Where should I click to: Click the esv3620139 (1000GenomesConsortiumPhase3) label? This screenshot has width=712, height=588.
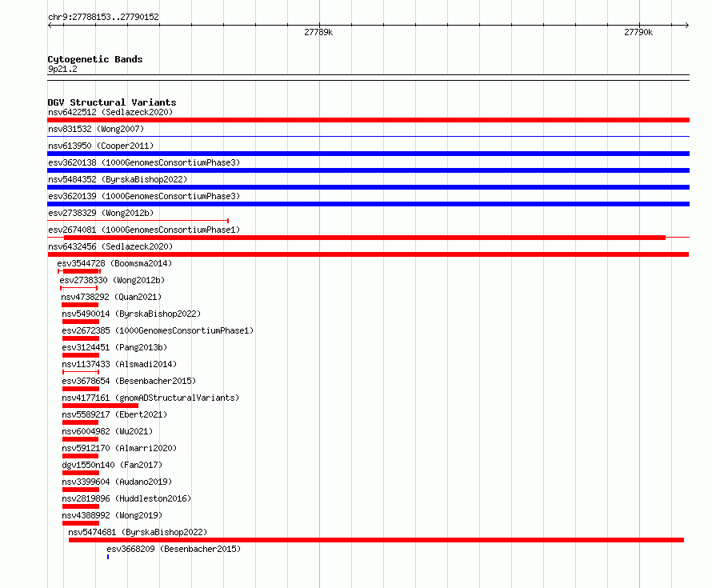tap(144, 196)
